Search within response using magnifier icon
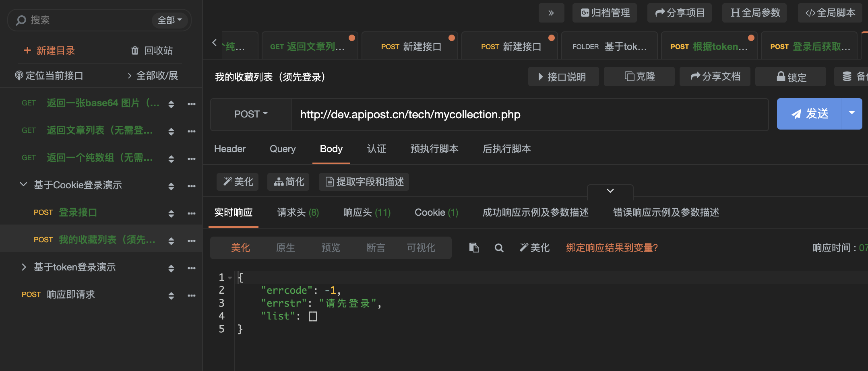Viewport: 868px width, 371px height. coord(499,248)
